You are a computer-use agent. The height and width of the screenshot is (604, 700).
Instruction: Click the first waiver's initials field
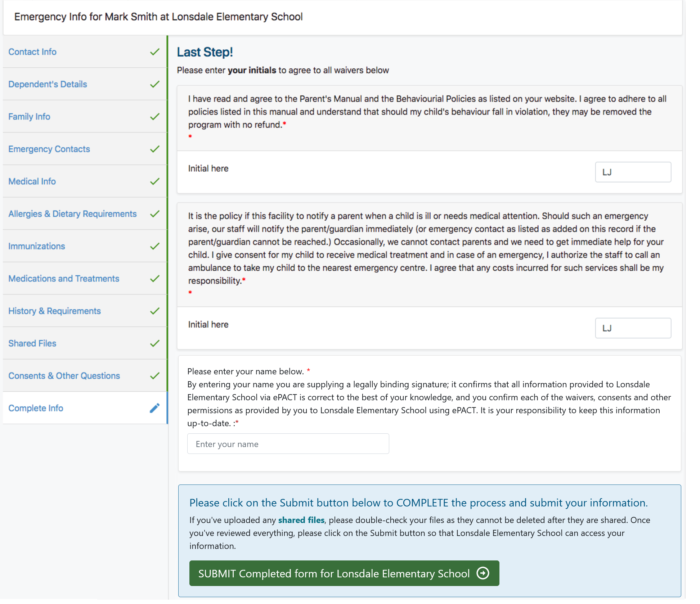click(633, 172)
